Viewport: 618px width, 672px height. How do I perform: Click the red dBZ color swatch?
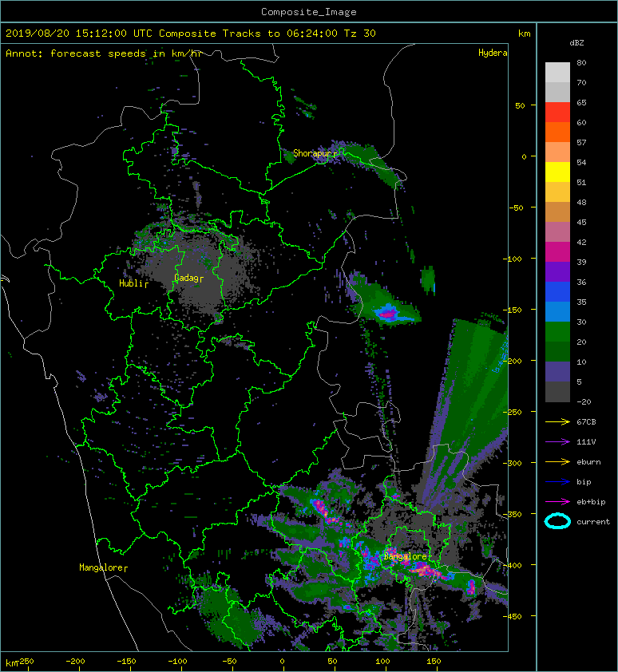[557, 113]
